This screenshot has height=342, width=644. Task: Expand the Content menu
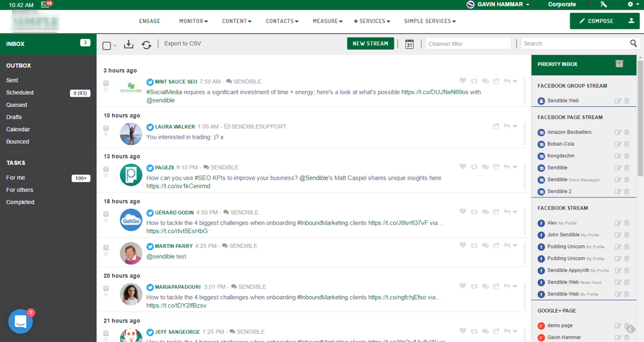click(237, 21)
